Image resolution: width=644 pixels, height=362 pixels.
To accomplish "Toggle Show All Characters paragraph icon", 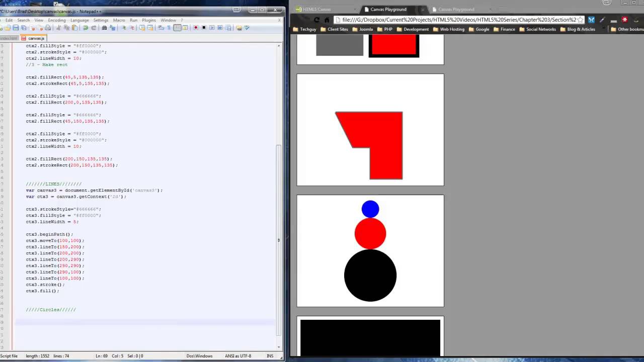I will click(x=169, y=28).
